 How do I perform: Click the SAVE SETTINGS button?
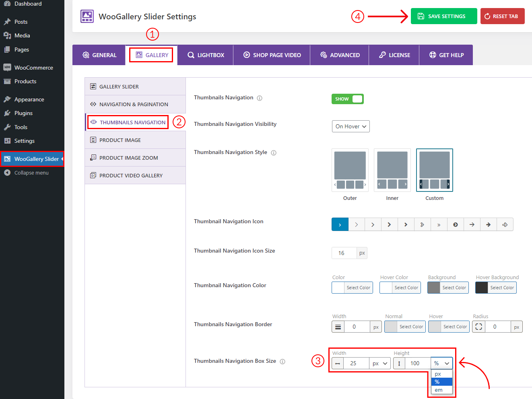[x=444, y=16]
